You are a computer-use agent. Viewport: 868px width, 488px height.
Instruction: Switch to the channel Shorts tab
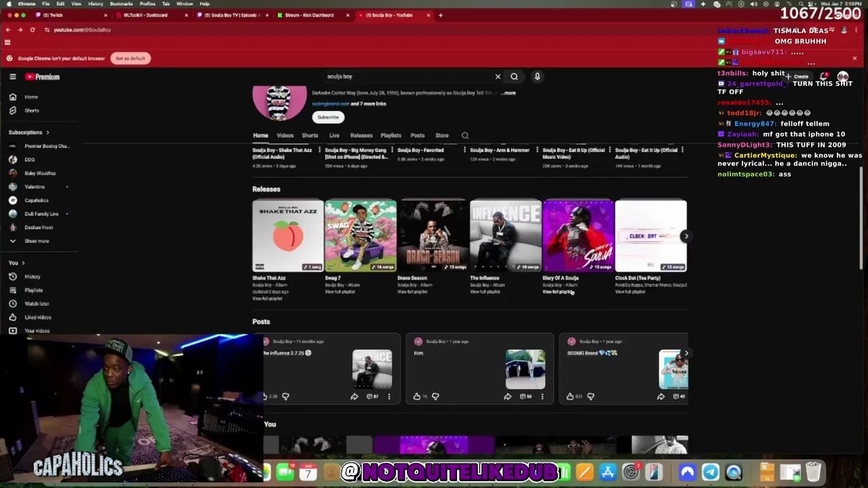click(x=310, y=136)
